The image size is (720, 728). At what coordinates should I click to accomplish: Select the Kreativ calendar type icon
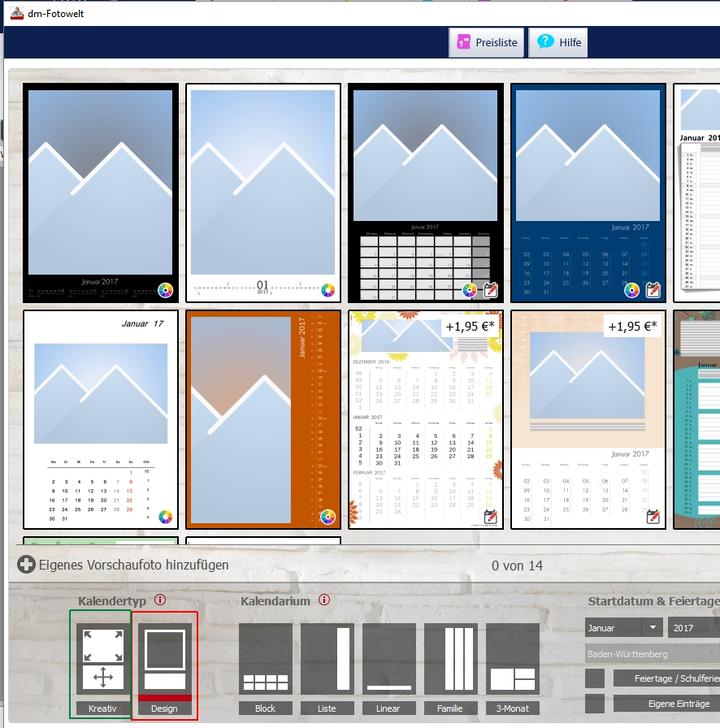click(102, 658)
